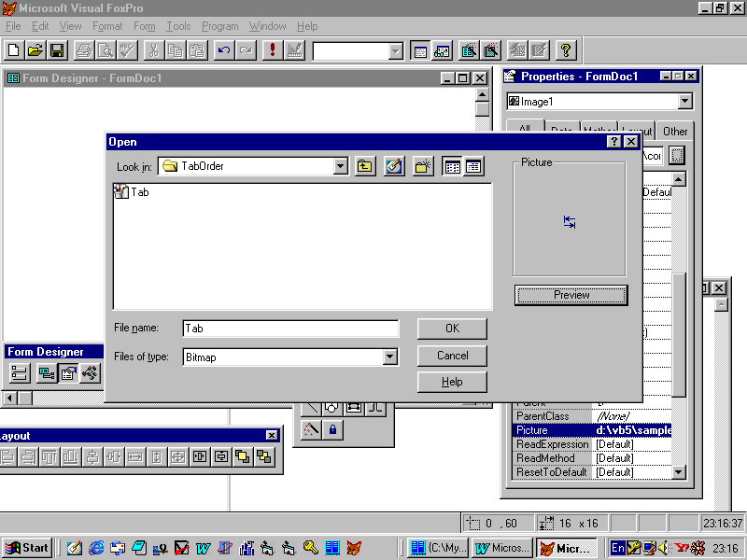Screen dimensions: 747x560
Task: Click the Paste clipboard icon
Action: (x=197, y=50)
